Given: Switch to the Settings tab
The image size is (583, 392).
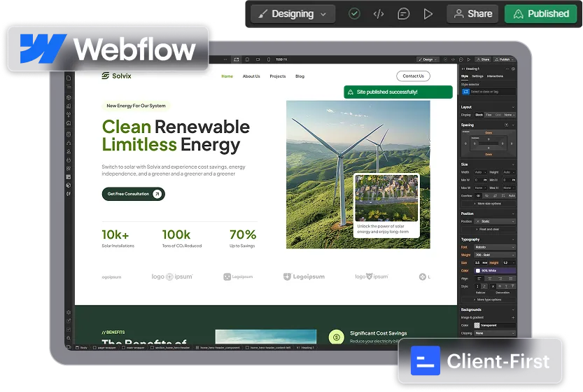Looking at the screenshot, I should click(477, 76).
